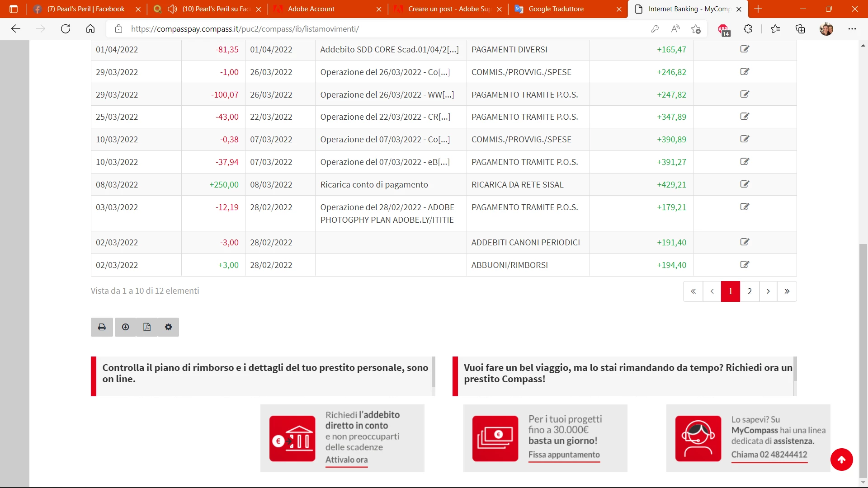Edit the Ricarica conto di pagamento row

point(745,184)
